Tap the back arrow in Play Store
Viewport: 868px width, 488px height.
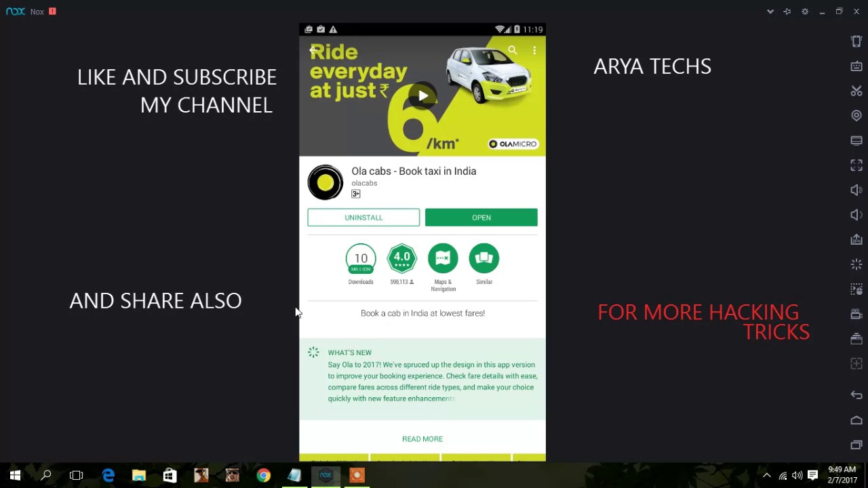pyautogui.click(x=313, y=50)
